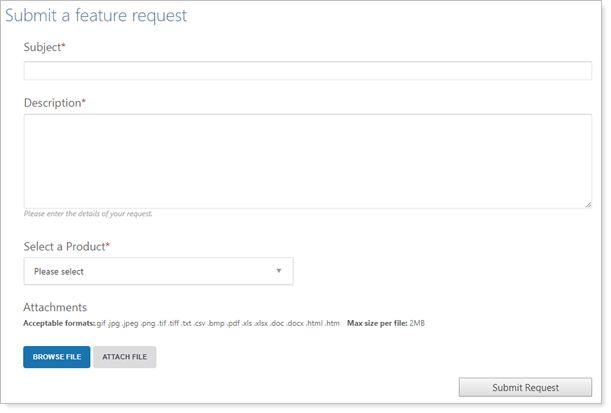Click the red asterisk beside Description
611x413 pixels.
(84, 103)
